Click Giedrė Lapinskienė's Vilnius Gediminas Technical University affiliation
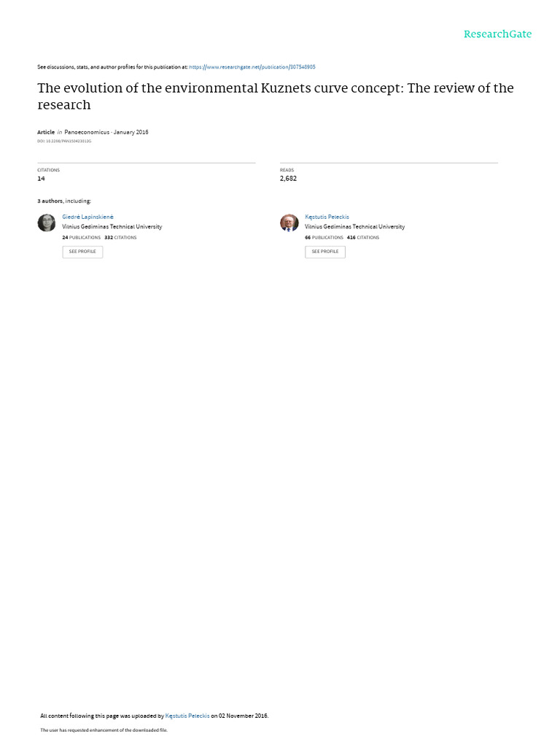Viewport: 560px width, 747px height. coord(112,227)
